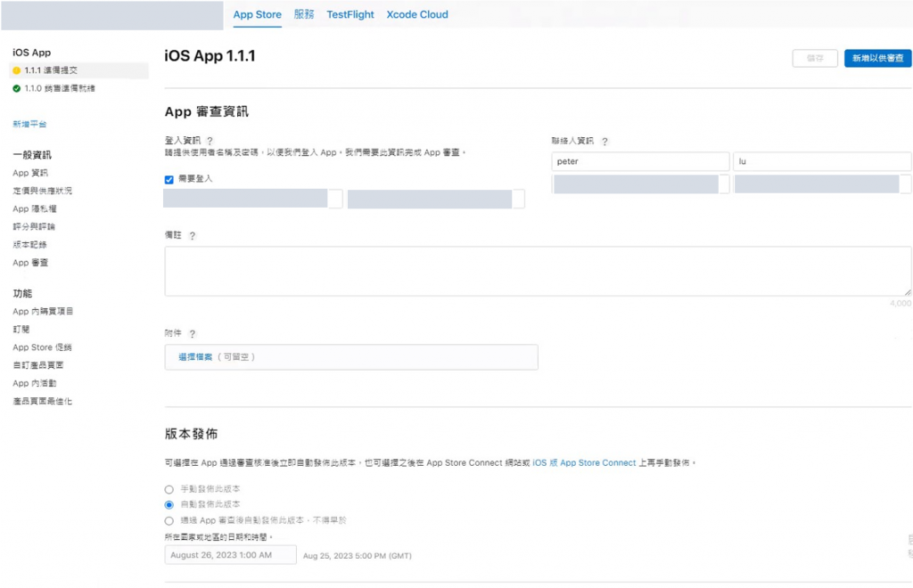Open 評分與評論 in sidebar
This screenshot has height=588, width=913.
tap(34, 227)
